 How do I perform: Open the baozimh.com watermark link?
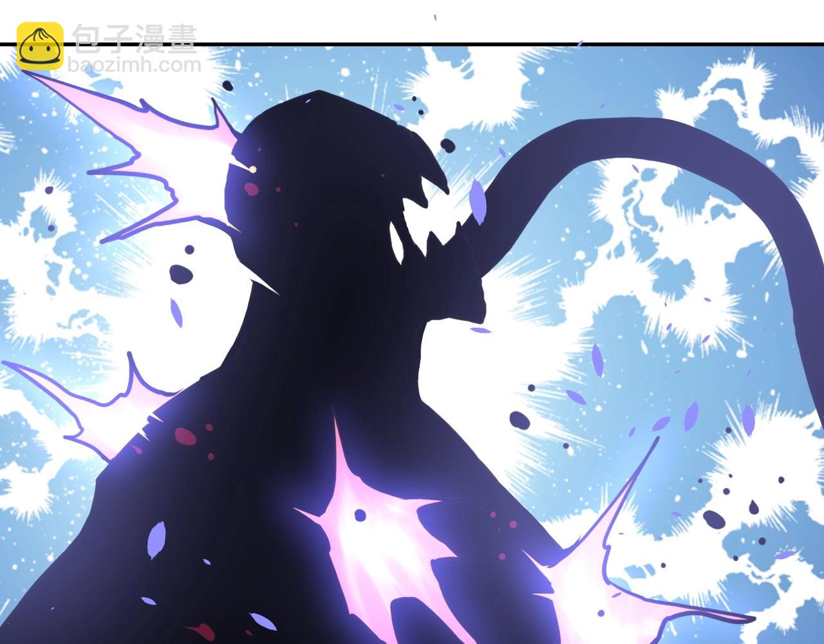(x=134, y=65)
